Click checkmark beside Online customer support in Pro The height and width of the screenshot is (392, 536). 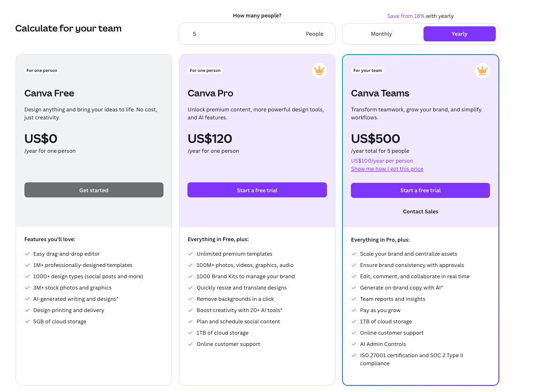(x=191, y=344)
